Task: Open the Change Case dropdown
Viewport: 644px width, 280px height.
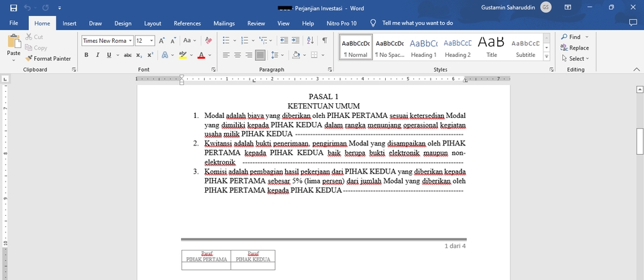Action: tap(190, 41)
